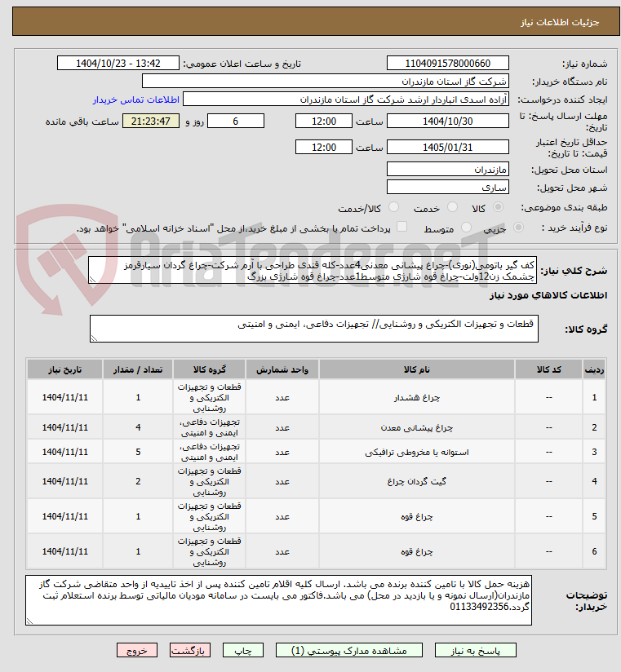Image resolution: width=621 pixels, height=672 pixels.
Task: Select the متوسط purchase type radio
Action: (x=466, y=228)
